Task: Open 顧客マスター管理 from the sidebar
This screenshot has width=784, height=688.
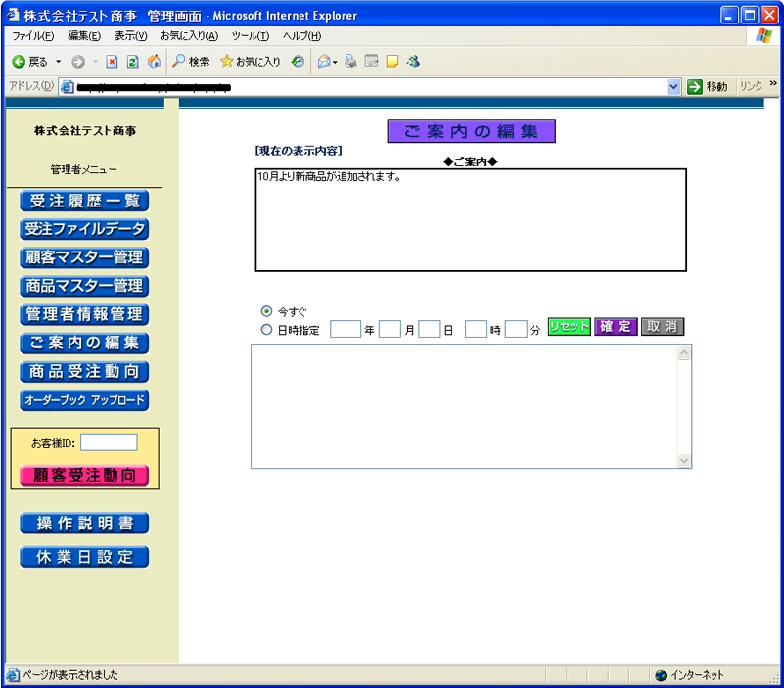Action: [84, 257]
